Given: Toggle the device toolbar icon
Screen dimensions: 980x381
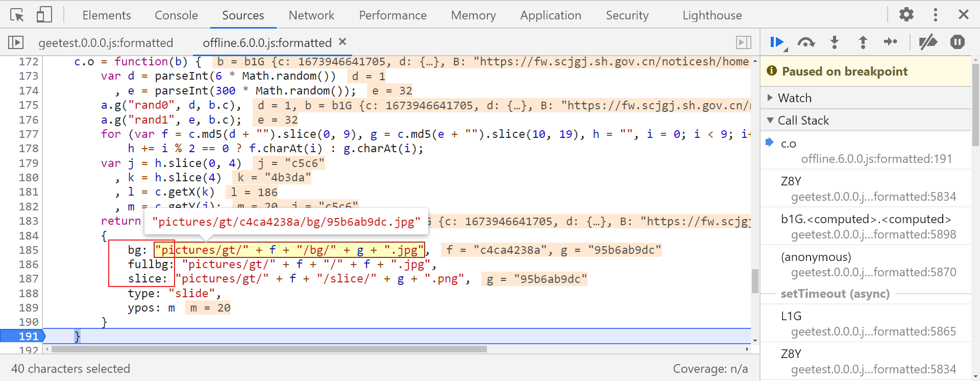Looking at the screenshot, I should (x=44, y=15).
